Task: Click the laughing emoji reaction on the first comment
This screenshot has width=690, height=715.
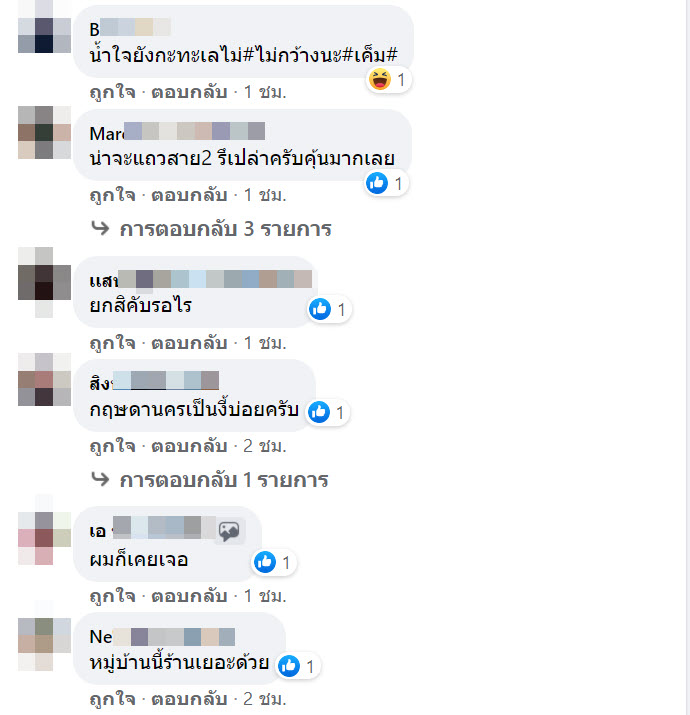Action: click(379, 79)
